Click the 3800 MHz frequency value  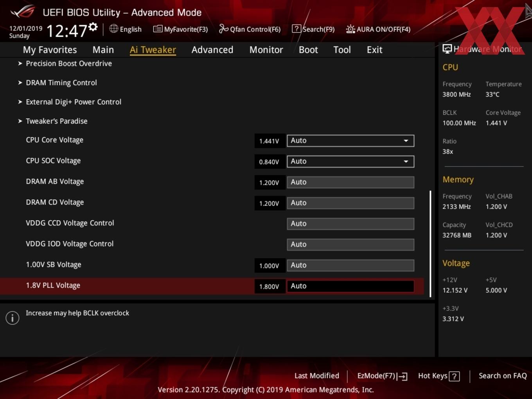click(x=457, y=94)
